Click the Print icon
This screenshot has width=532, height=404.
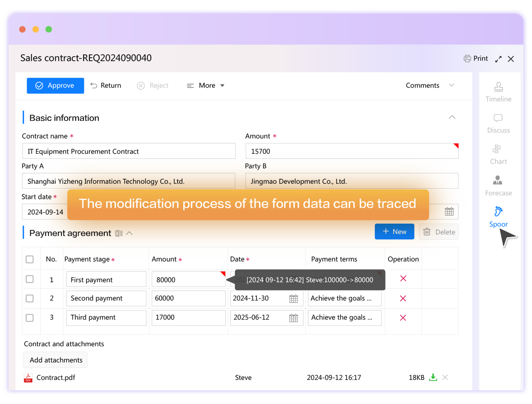tap(466, 59)
